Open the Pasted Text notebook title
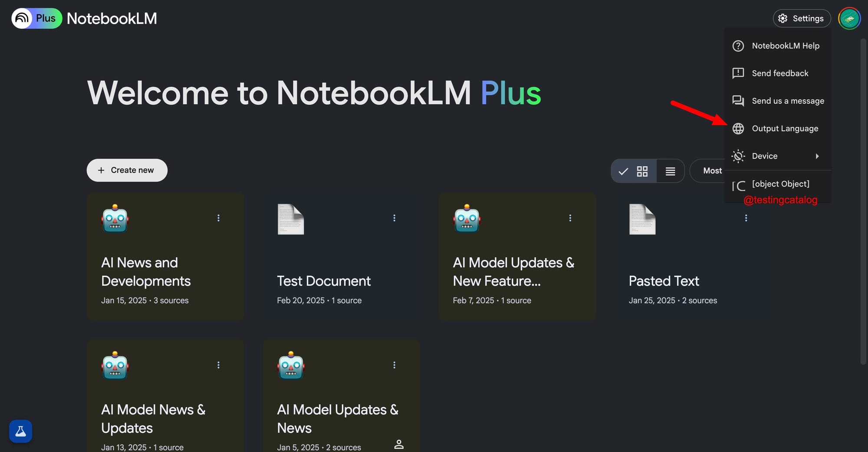 (x=664, y=281)
